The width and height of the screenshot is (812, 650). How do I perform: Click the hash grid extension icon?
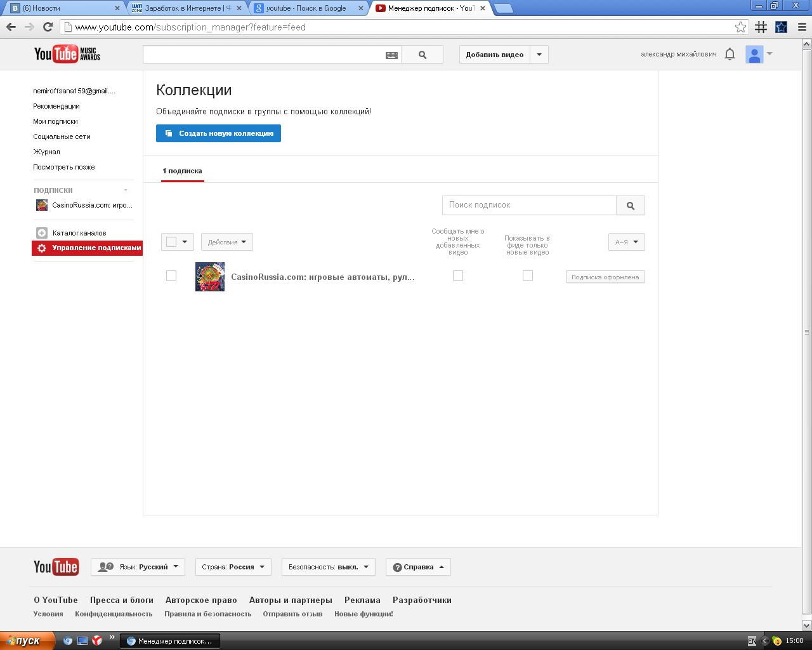761,27
